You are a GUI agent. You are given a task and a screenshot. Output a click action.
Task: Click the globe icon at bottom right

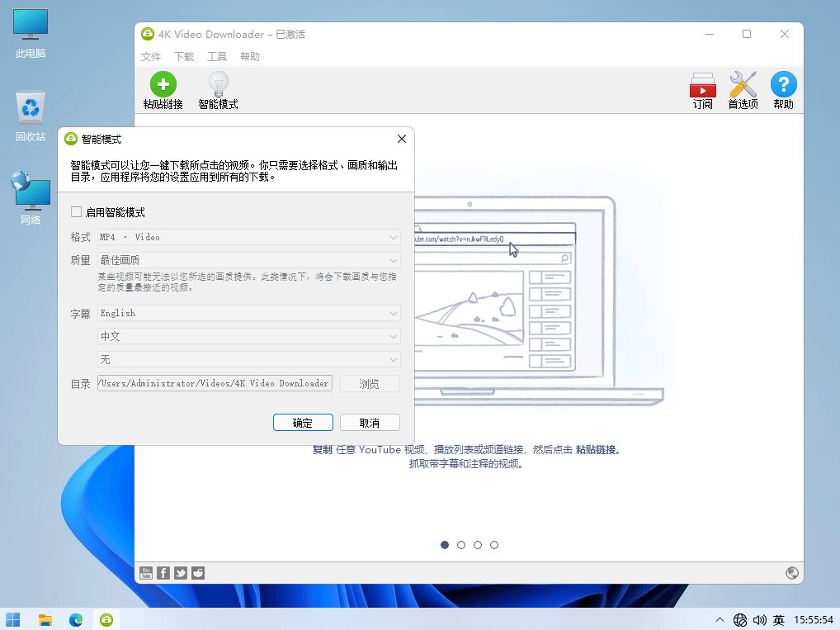(x=792, y=573)
